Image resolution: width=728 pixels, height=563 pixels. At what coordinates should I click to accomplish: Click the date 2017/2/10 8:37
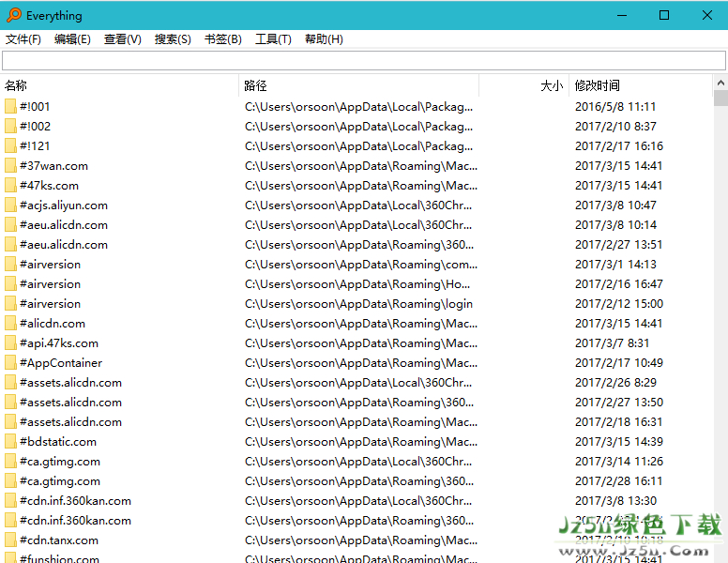(x=615, y=127)
